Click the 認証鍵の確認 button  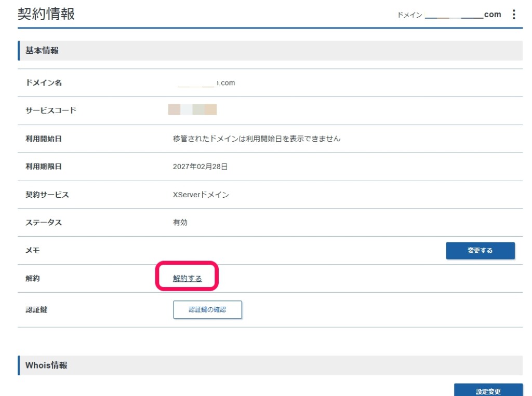(207, 309)
